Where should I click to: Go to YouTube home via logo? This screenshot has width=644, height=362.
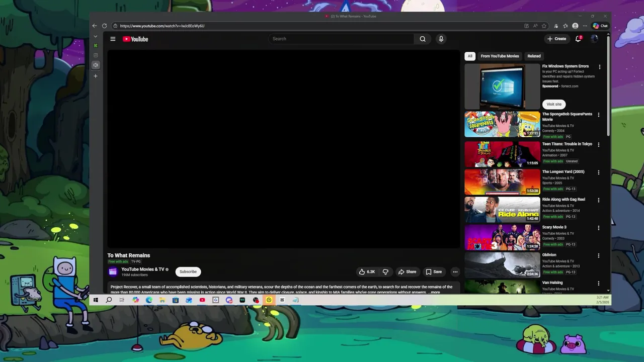point(135,39)
